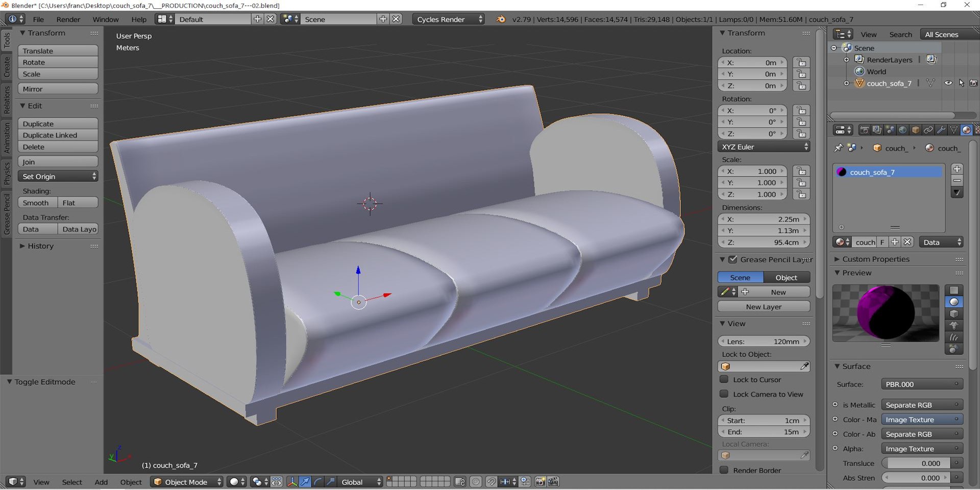Image resolution: width=980 pixels, height=490 pixels.
Task: Click the Translate button
Action: (58, 51)
